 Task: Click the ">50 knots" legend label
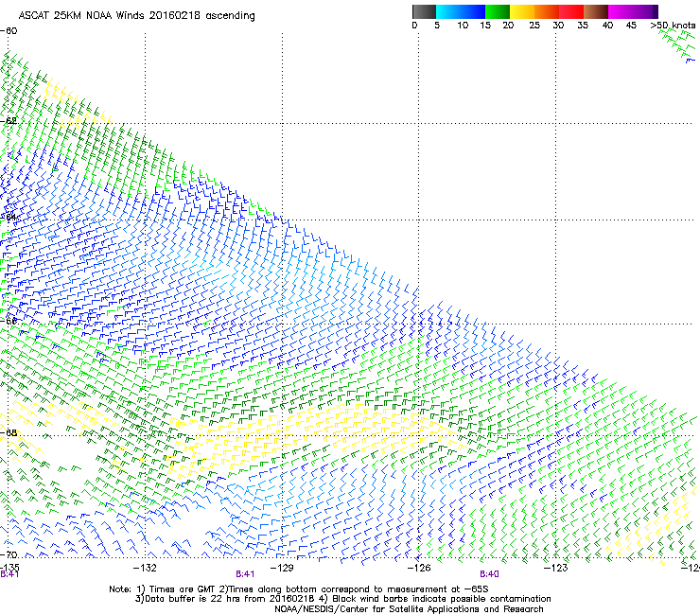(x=673, y=26)
